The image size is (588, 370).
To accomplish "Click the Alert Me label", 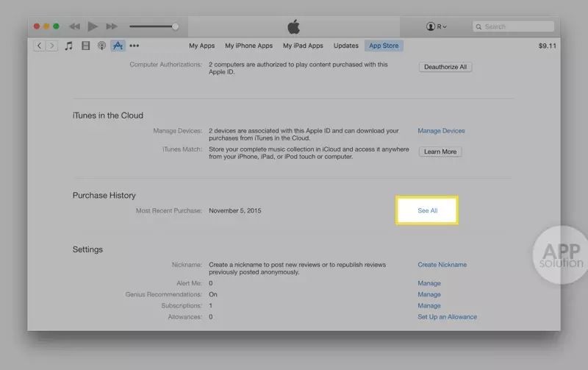I will coord(189,283).
